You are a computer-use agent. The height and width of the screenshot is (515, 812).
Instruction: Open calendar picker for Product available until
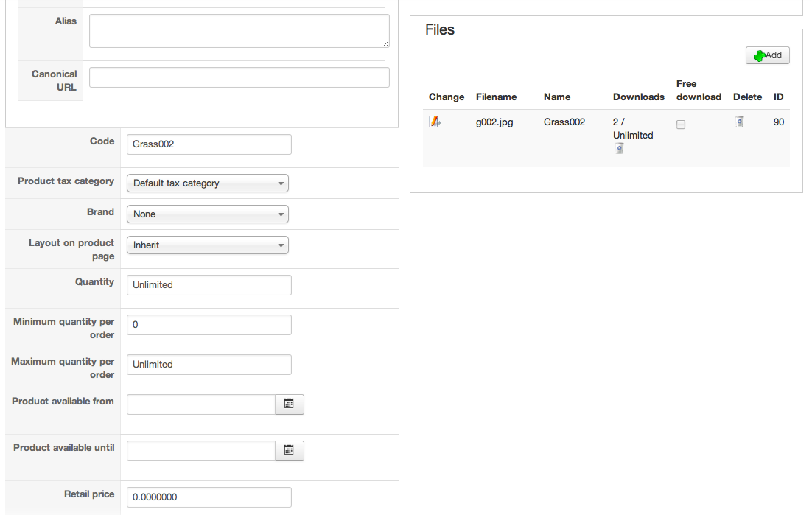[289, 451]
